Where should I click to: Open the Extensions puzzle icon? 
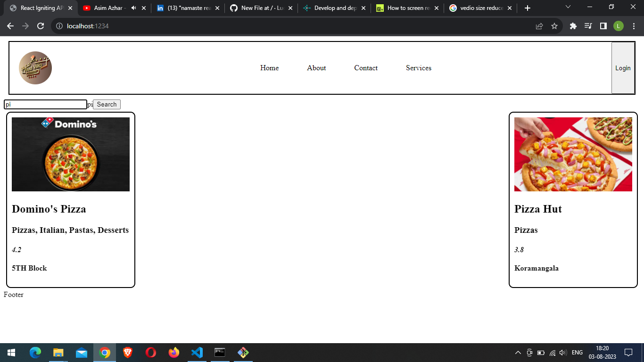573,26
